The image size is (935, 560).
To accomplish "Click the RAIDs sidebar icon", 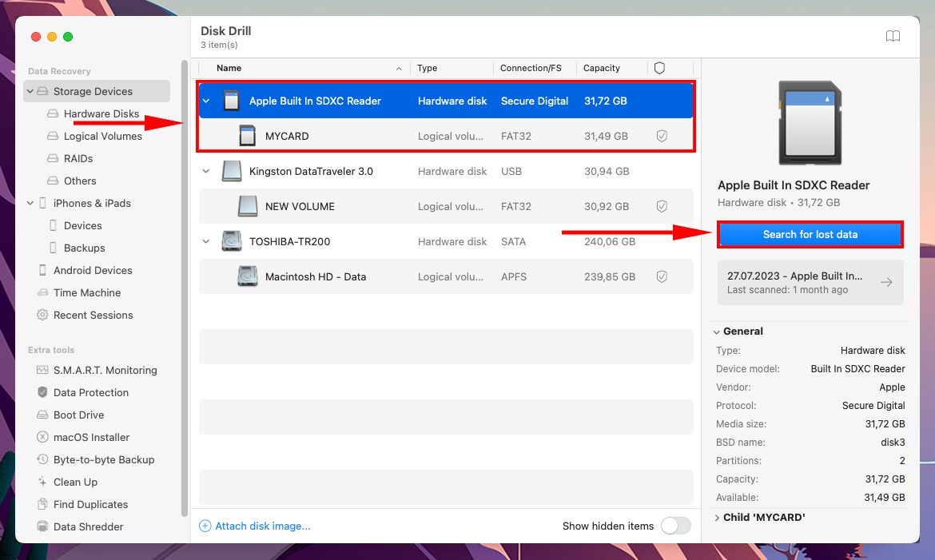I will 53,158.
